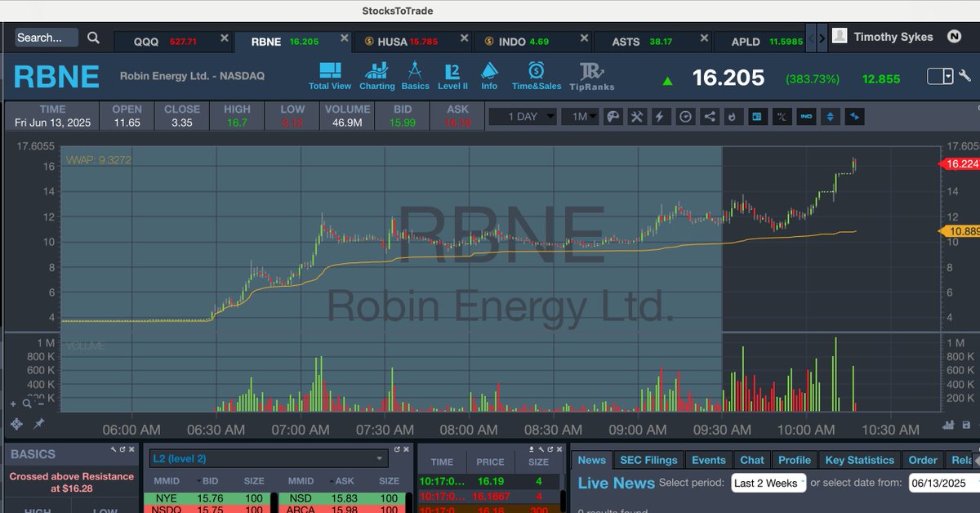Toggle percent scale on chart
The width and height of the screenshot is (980, 513).
pyautogui.click(x=782, y=117)
